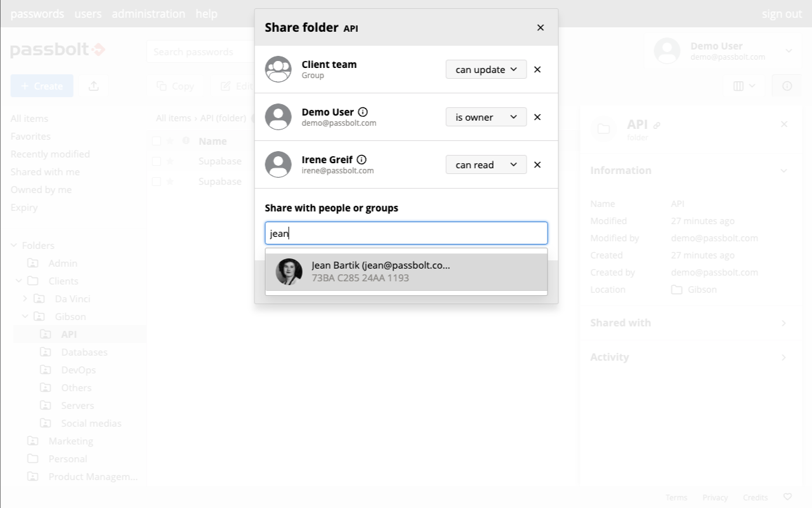Screen dimensions: 812x508
Task: Open Demo User permission dropdown
Action: point(486,117)
